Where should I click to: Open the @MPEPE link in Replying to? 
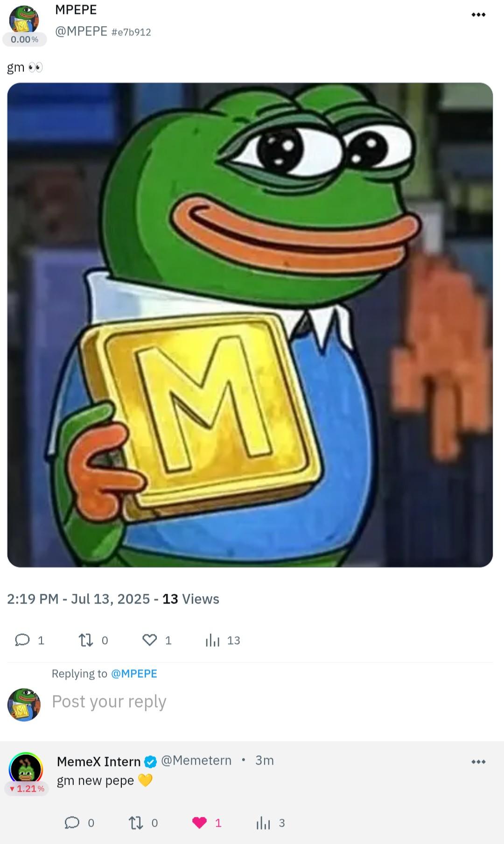(134, 674)
